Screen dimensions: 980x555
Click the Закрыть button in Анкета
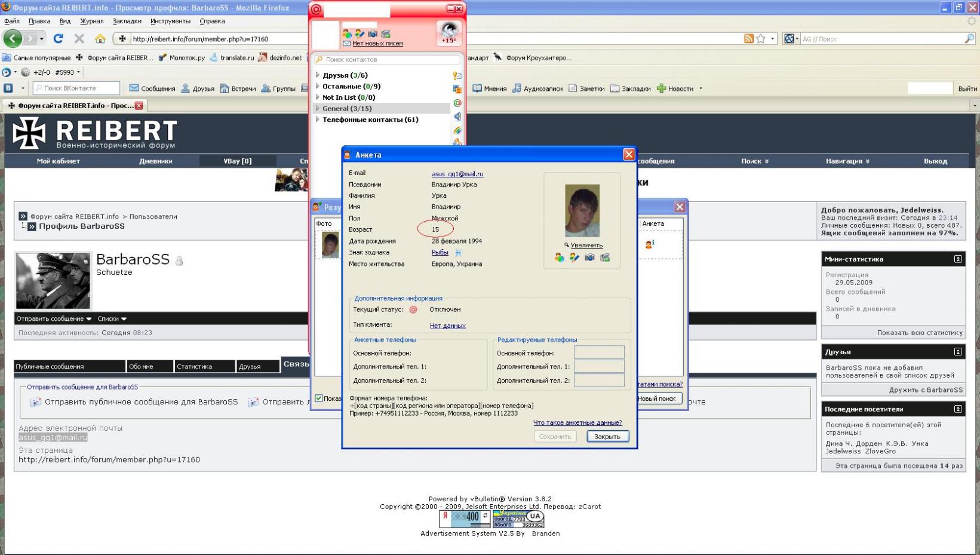[607, 437]
